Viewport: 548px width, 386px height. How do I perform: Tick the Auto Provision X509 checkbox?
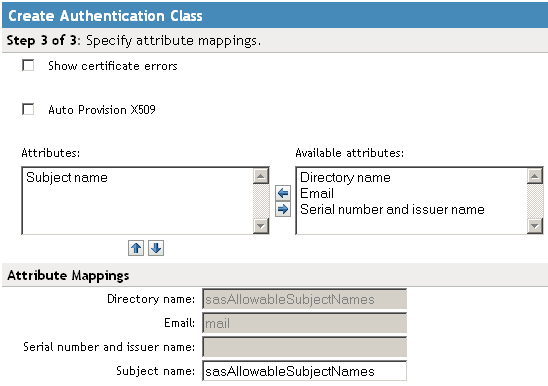pos(28,109)
